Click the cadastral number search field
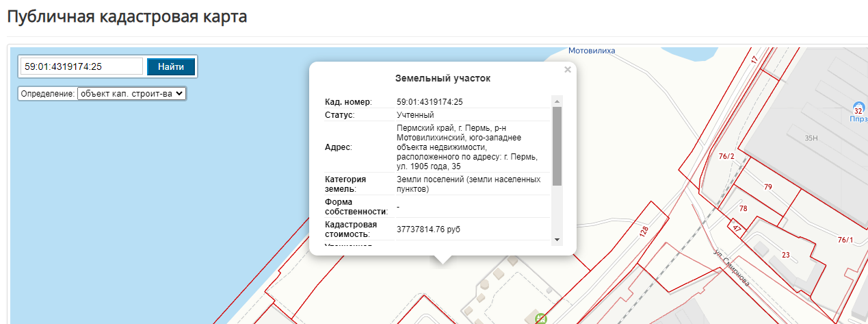868x324 pixels. pos(81,66)
